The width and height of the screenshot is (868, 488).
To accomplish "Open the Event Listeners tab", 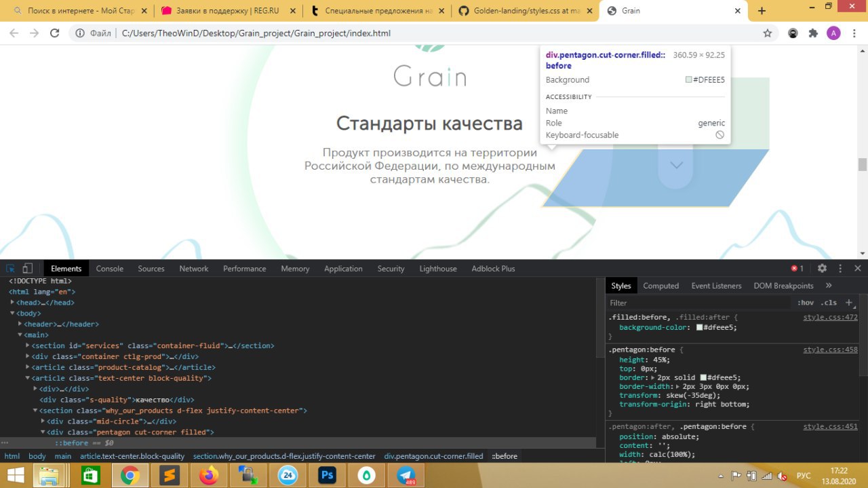I will 717,286.
